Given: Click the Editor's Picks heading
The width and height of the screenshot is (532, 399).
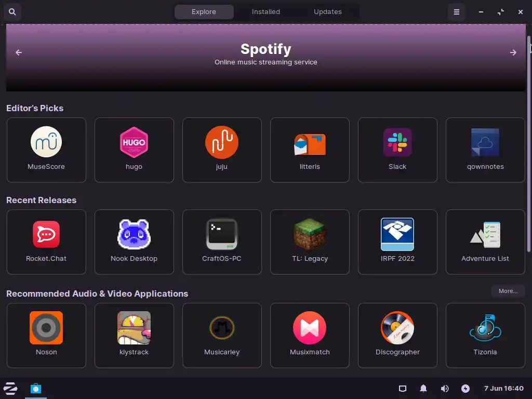Looking at the screenshot, I should point(35,108).
